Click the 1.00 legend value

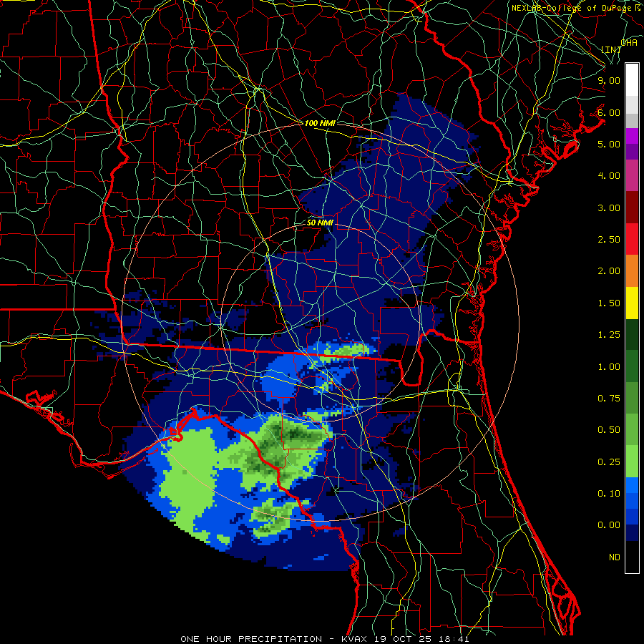tap(609, 367)
